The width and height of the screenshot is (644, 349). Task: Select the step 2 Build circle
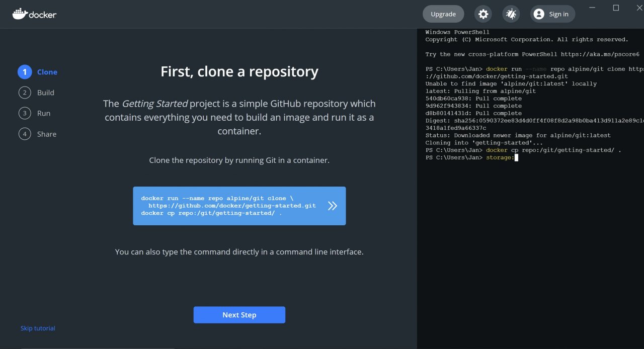[x=24, y=93]
